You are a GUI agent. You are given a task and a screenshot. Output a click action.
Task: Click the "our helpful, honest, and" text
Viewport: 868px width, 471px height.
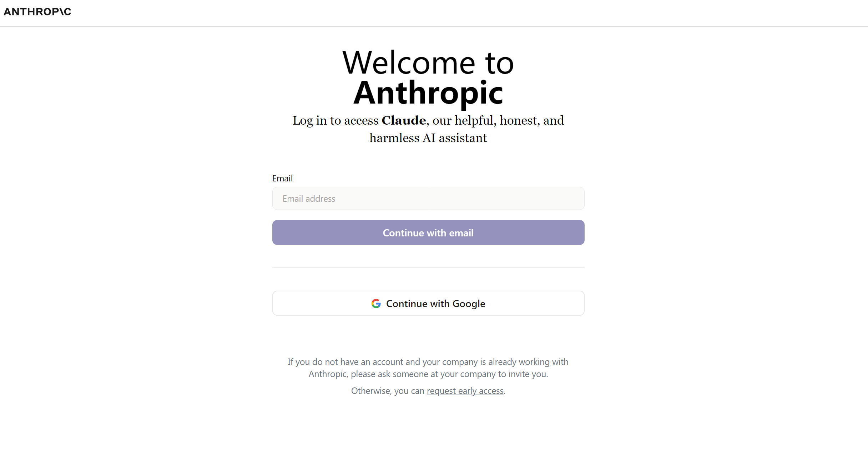pyautogui.click(x=498, y=121)
